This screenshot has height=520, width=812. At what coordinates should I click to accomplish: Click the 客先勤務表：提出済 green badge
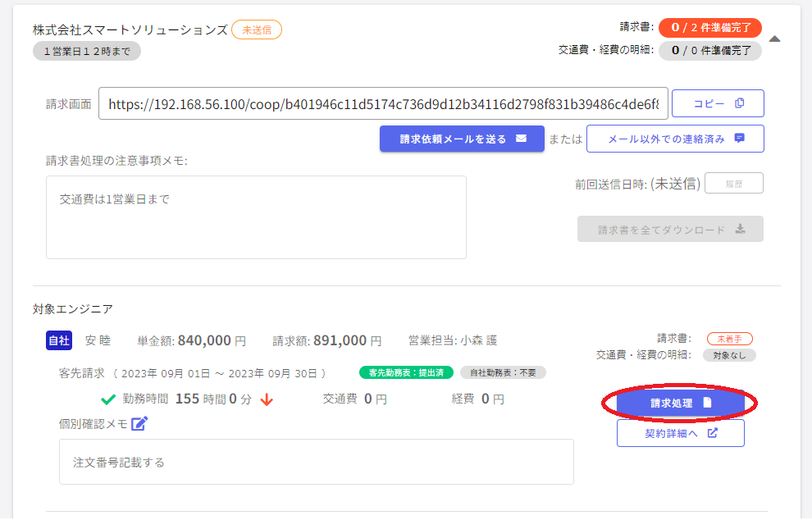pyautogui.click(x=406, y=372)
